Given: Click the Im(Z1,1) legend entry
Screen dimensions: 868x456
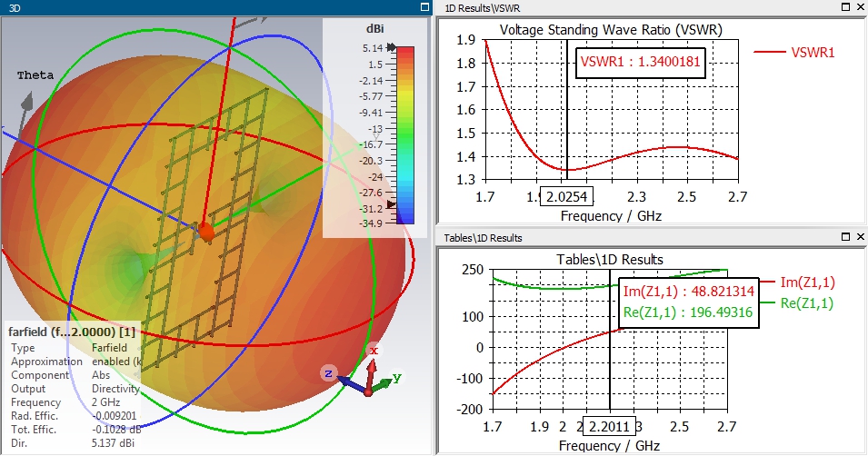Looking at the screenshot, I should [798, 283].
